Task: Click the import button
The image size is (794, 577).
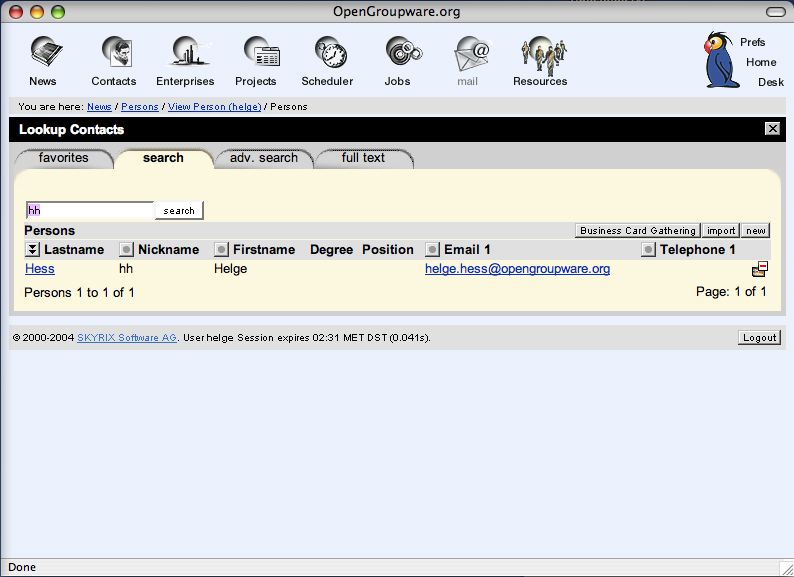Action: click(721, 230)
